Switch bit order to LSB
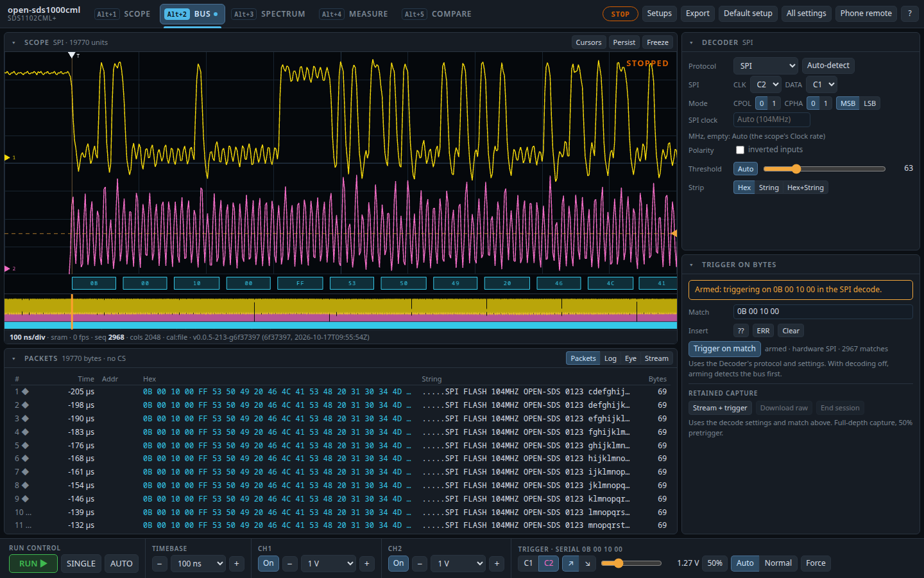This screenshot has height=578, width=924. [x=869, y=103]
